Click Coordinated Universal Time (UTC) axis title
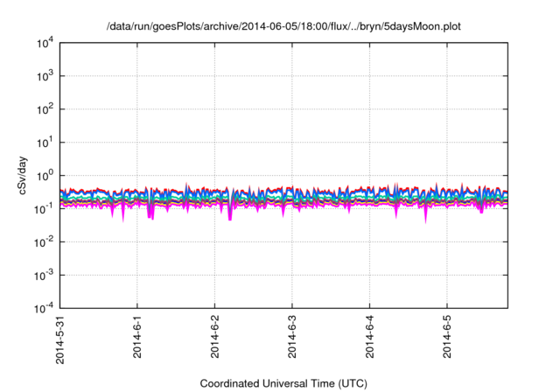560x392 pixels. click(x=283, y=383)
